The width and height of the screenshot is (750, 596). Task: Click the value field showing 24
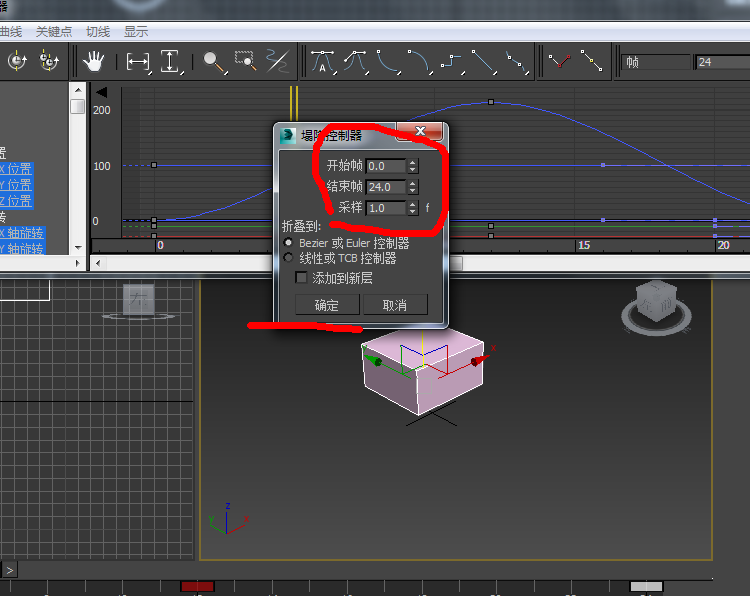click(x=722, y=62)
